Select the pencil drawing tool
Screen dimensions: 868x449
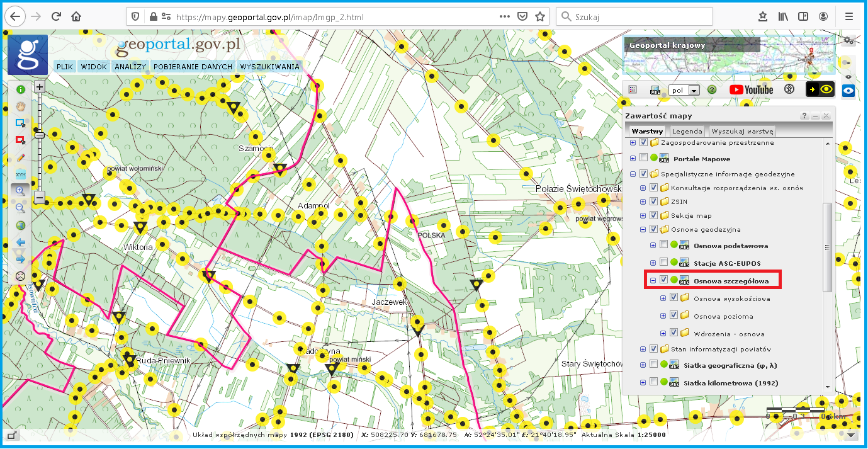point(20,157)
